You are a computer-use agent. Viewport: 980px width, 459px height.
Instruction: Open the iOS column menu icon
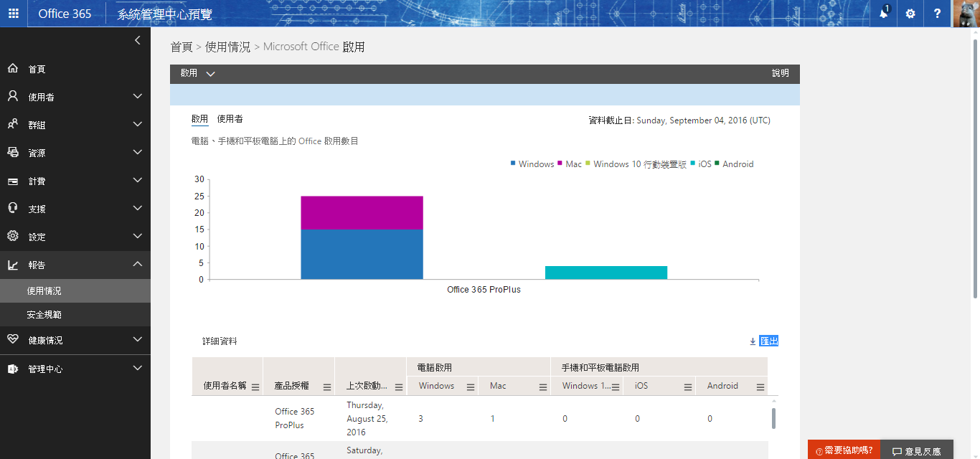[x=687, y=387]
